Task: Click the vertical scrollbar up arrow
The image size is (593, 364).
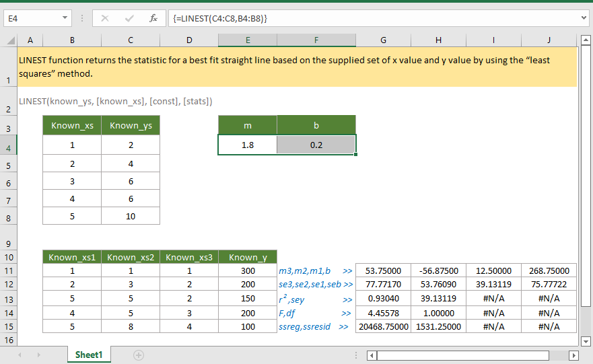Action: 586,40
